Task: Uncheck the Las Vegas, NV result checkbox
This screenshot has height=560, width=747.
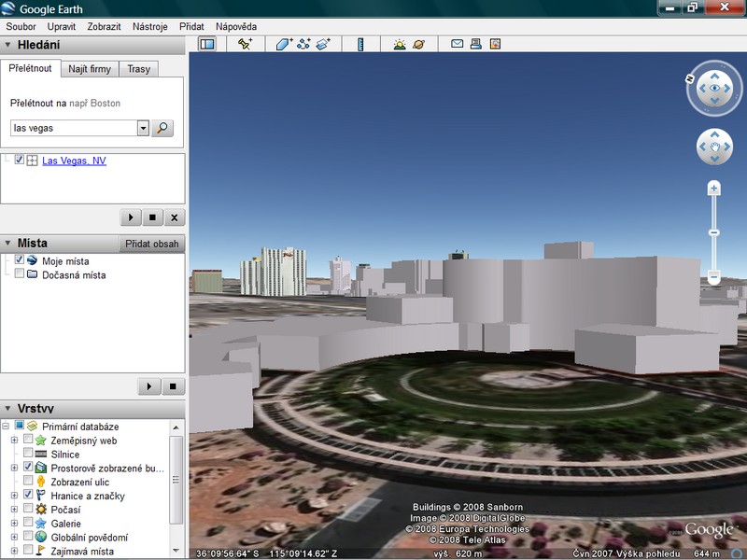Action: click(19, 160)
